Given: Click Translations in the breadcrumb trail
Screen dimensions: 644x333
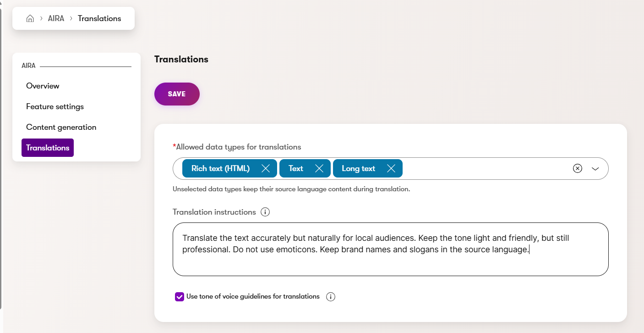Looking at the screenshot, I should [99, 18].
